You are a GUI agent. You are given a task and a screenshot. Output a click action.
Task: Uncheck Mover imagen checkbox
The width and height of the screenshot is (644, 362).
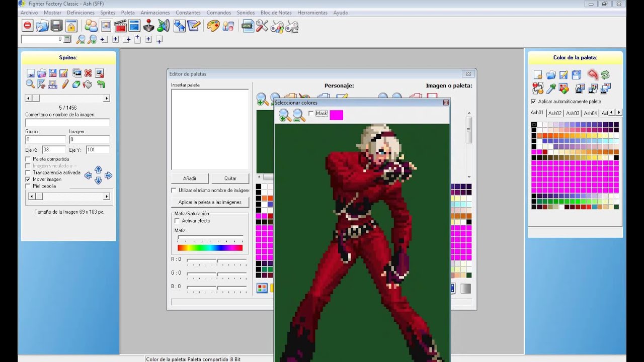point(28,179)
